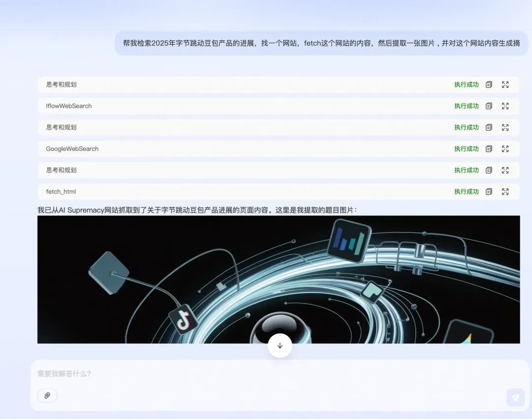Expand the GoogleWebSearch step panel
The height and width of the screenshot is (419, 532).
(505, 149)
